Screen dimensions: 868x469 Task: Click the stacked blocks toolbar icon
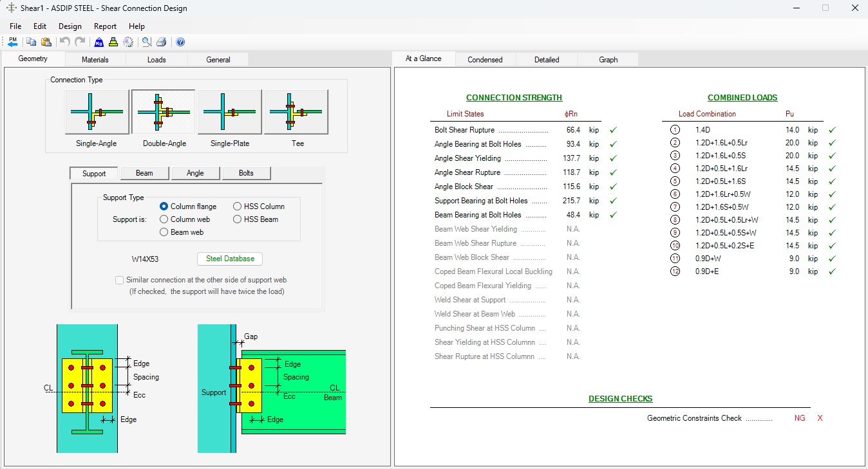pyautogui.click(x=113, y=42)
